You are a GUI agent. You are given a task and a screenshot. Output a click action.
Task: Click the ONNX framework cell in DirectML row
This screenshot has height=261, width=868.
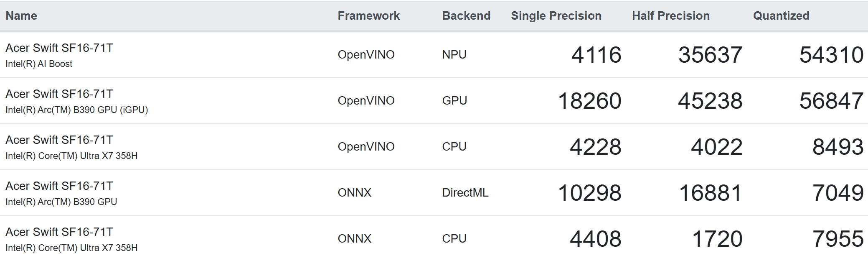click(354, 193)
